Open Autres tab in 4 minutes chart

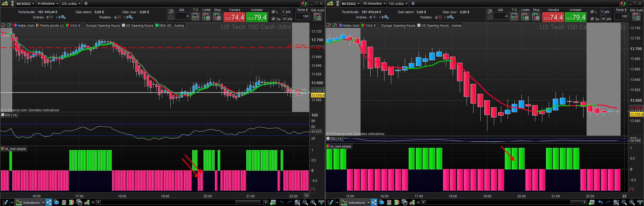tap(179, 26)
